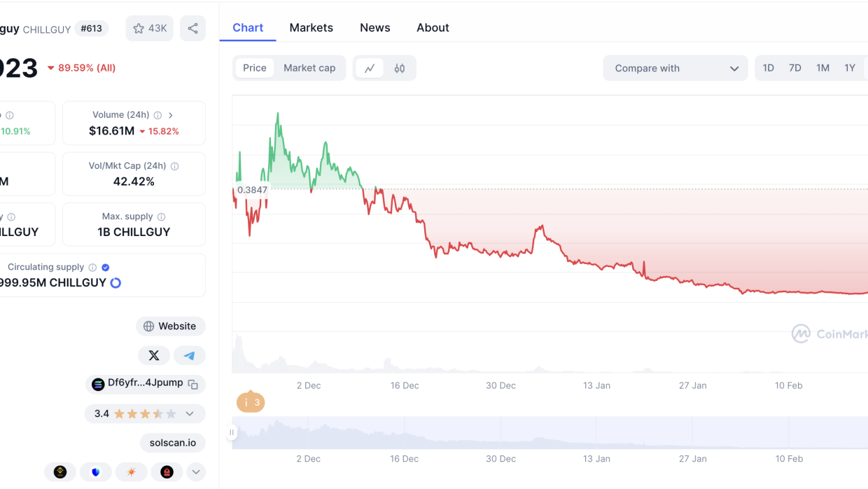Copy contract address Df6yfr...4Jpump

tap(193, 384)
